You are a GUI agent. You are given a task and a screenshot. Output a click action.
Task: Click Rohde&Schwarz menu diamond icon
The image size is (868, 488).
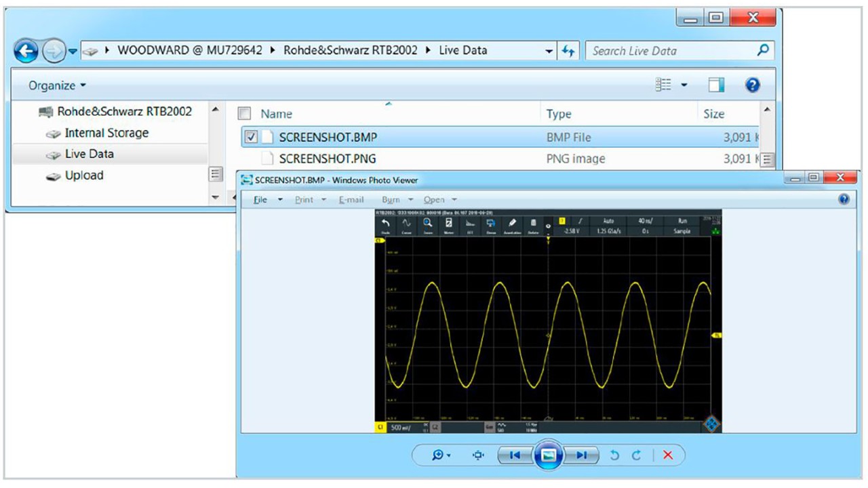[x=712, y=425]
